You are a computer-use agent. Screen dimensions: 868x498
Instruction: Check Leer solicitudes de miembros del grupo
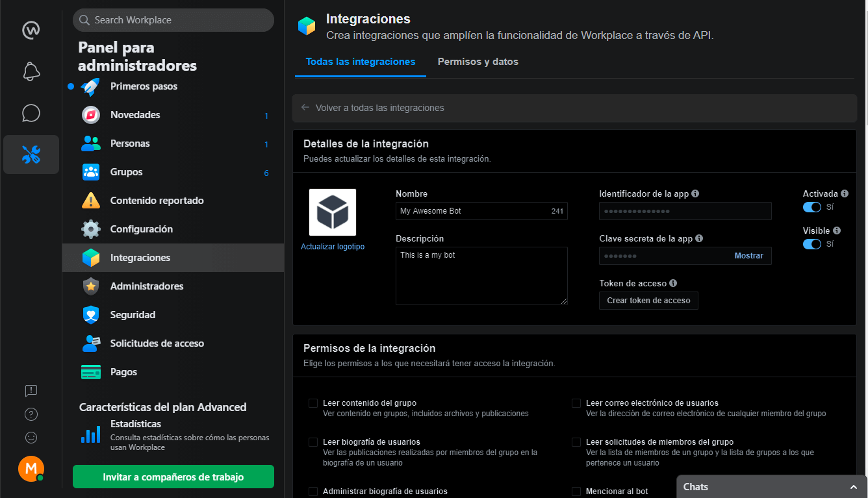pyautogui.click(x=576, y=442)
